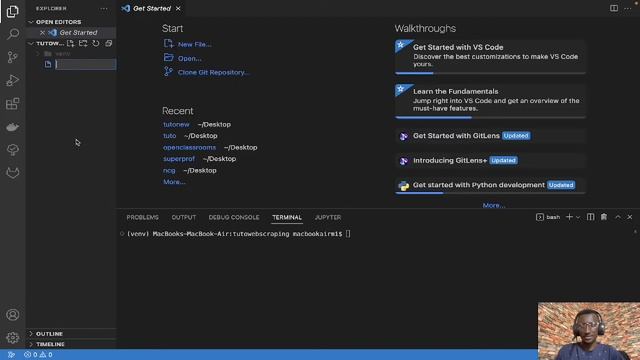Open Get Started with GitLens walkthrough
Screen dimensions: 640x360
pyautogui.click(x=490, y=136)
